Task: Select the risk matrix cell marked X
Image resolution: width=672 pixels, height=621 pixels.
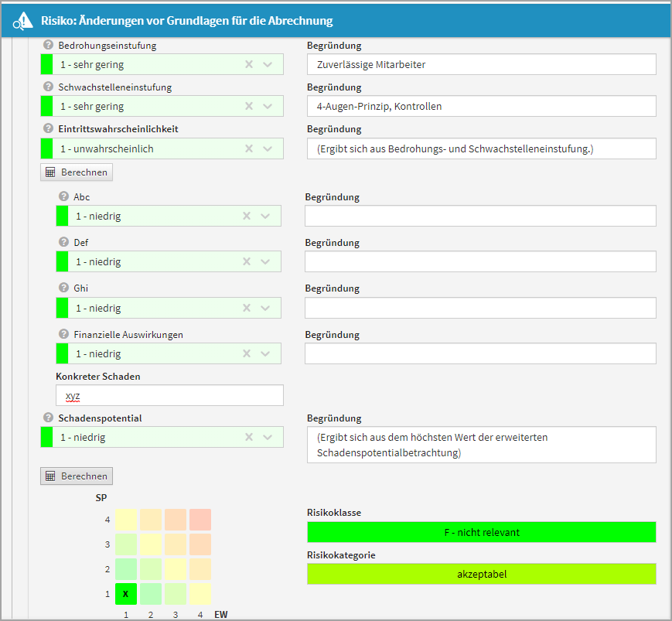Action: [126, 594]
